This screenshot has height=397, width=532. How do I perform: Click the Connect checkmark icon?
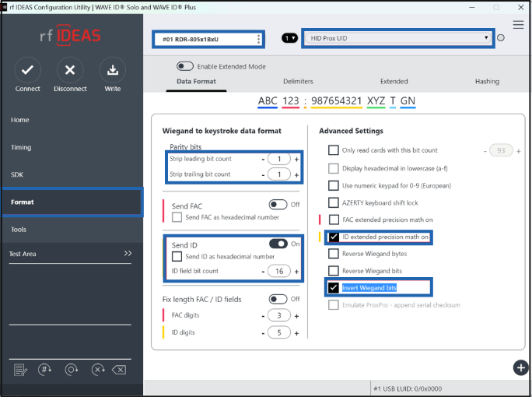pyautogui.click(x=27, y=70)
